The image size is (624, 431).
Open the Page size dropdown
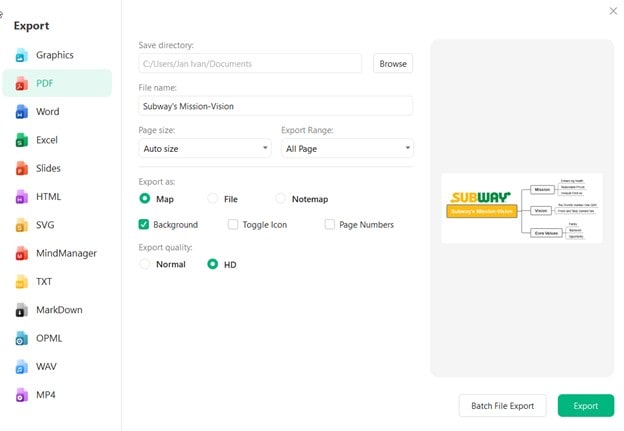point(205,148)
